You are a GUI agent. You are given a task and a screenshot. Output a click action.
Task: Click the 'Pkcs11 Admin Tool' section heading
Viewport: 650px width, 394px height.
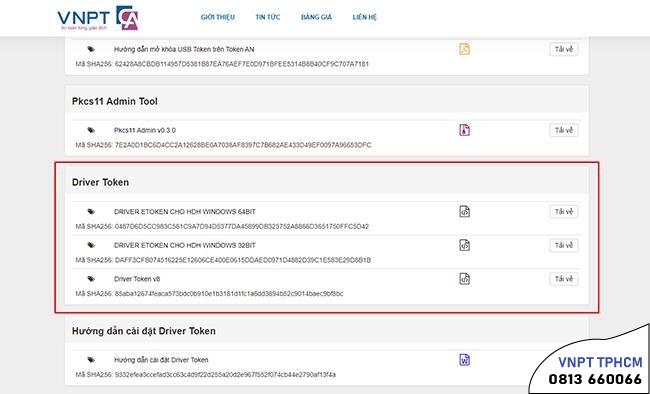tap(115, 101)
